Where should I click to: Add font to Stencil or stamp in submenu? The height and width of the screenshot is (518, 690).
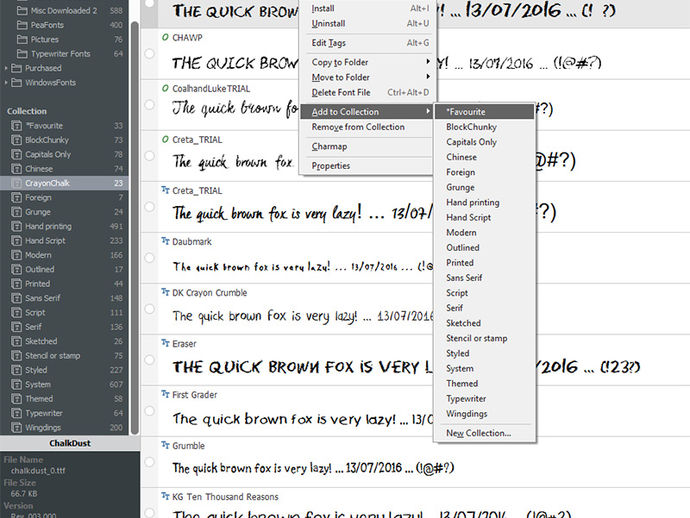[x=484, y=338]
